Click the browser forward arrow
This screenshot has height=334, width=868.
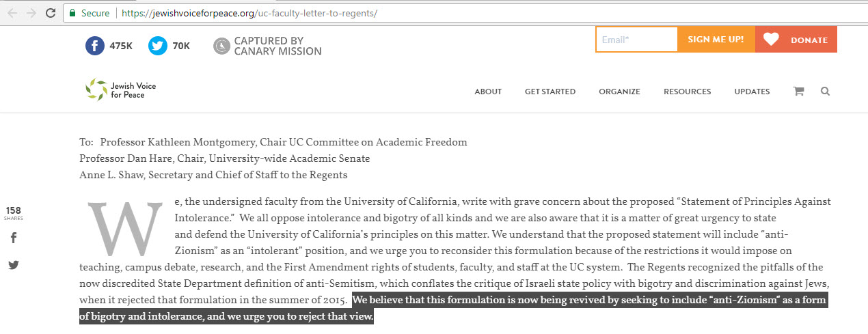click(31, 13)
